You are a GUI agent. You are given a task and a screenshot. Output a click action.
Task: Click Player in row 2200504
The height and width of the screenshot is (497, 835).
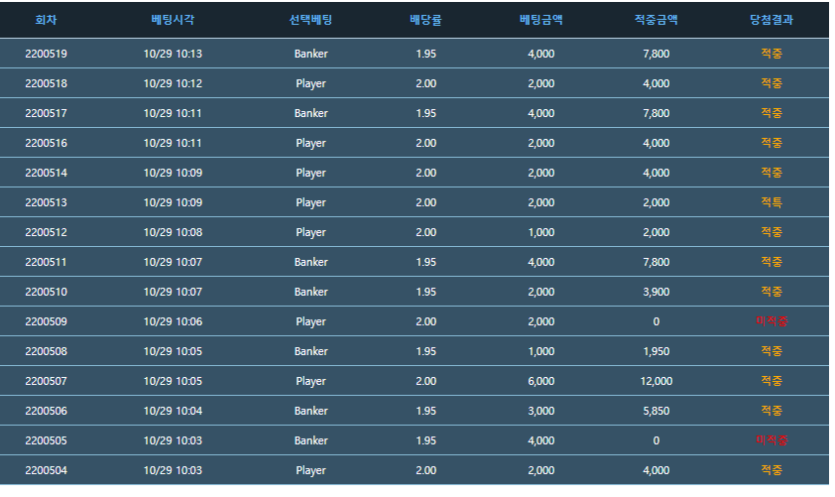point(311,471)
